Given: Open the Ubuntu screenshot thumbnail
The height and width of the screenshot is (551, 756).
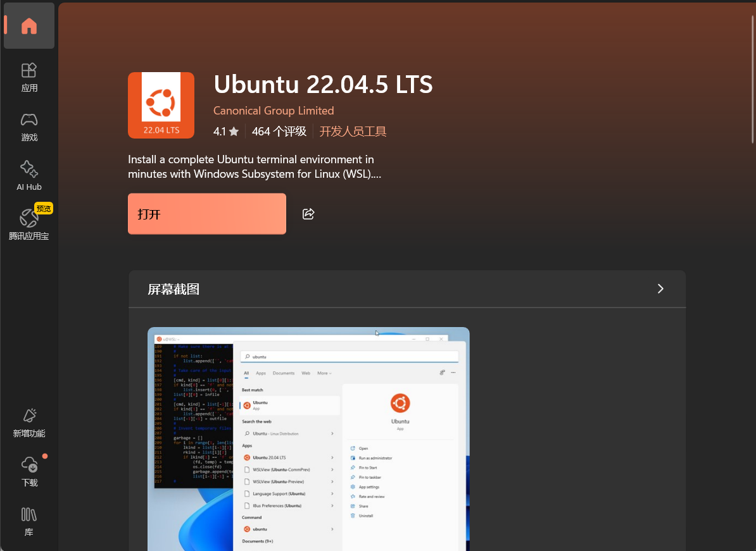Looking at the screenshot, I should 308,439.
